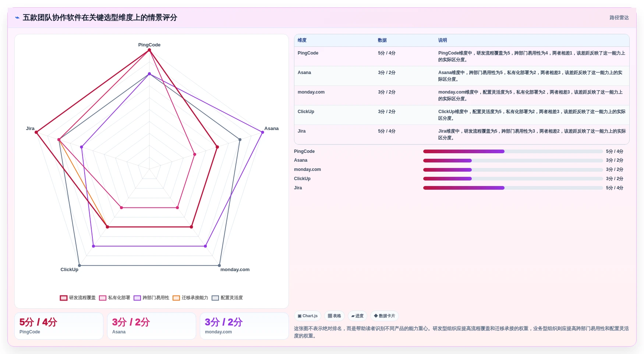
Task: Click the 说明 column header
Action: (443, 41)
